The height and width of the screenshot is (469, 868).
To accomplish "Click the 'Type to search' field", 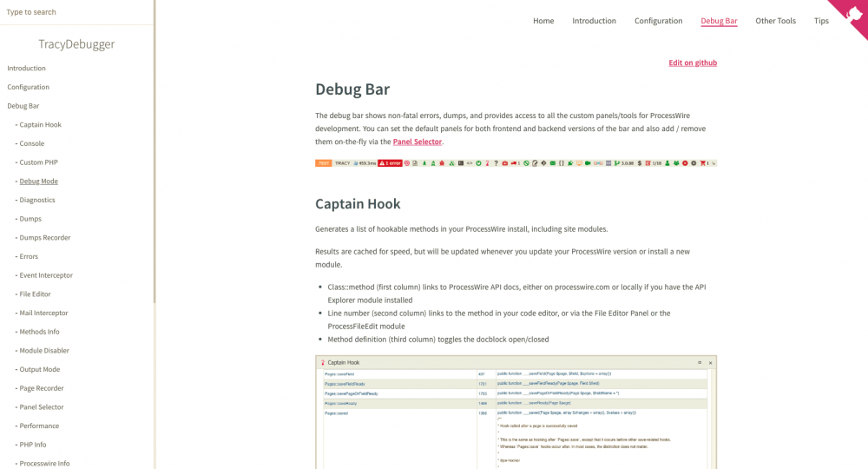I will click(76, 12).
